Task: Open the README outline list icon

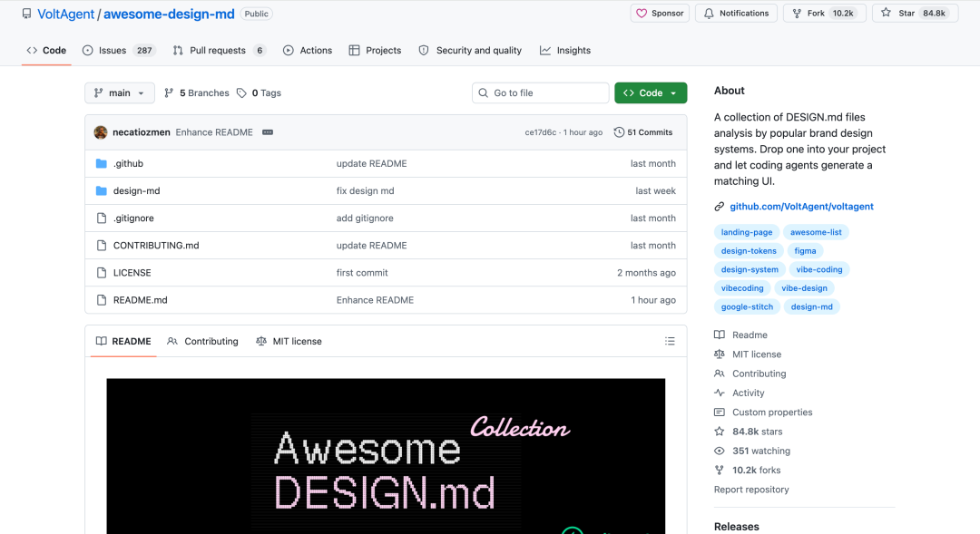Action: (x=670, y=341)
